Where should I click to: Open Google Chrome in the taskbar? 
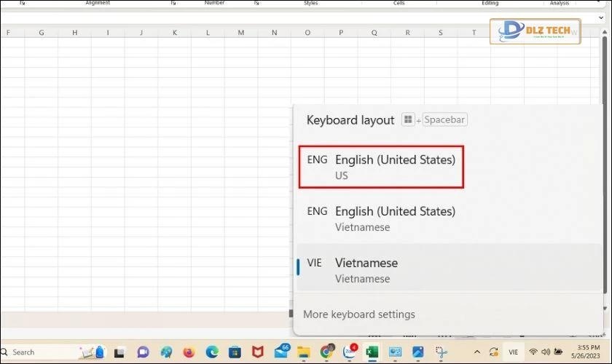click(x=327, y=352)
